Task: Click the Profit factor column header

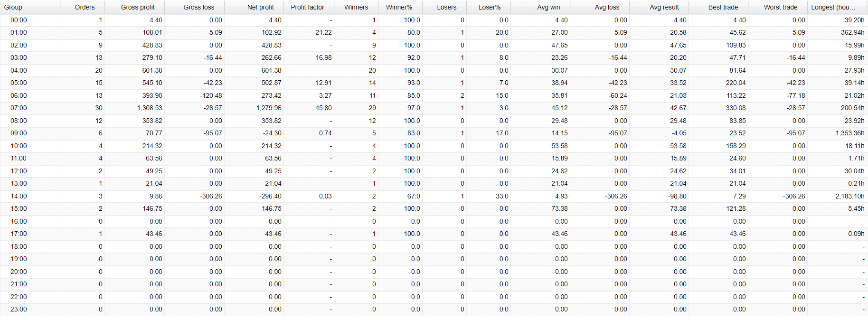Action: [x=309, y=7]
